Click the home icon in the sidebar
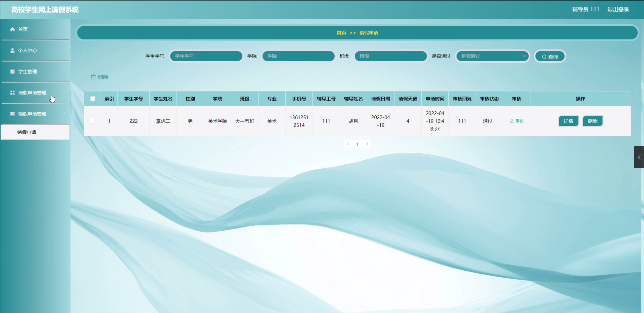The width and height of the screenshot is (644, 313). pyautogui.click(x=12, y=29)
